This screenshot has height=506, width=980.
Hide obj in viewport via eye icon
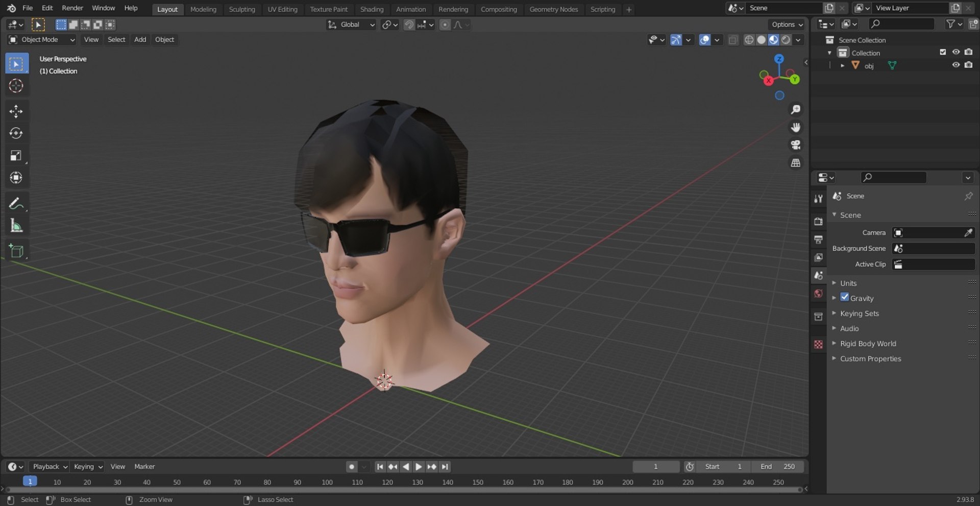pos(955,65)
